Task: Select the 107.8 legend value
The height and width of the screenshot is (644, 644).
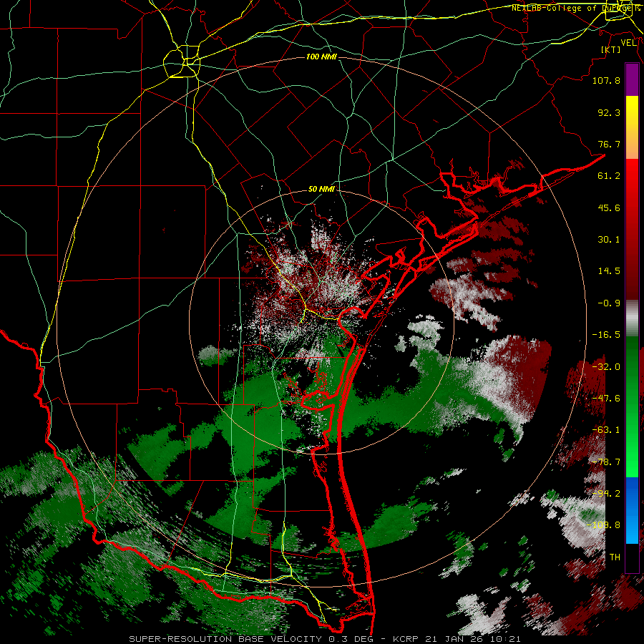Action: (606, 80)
